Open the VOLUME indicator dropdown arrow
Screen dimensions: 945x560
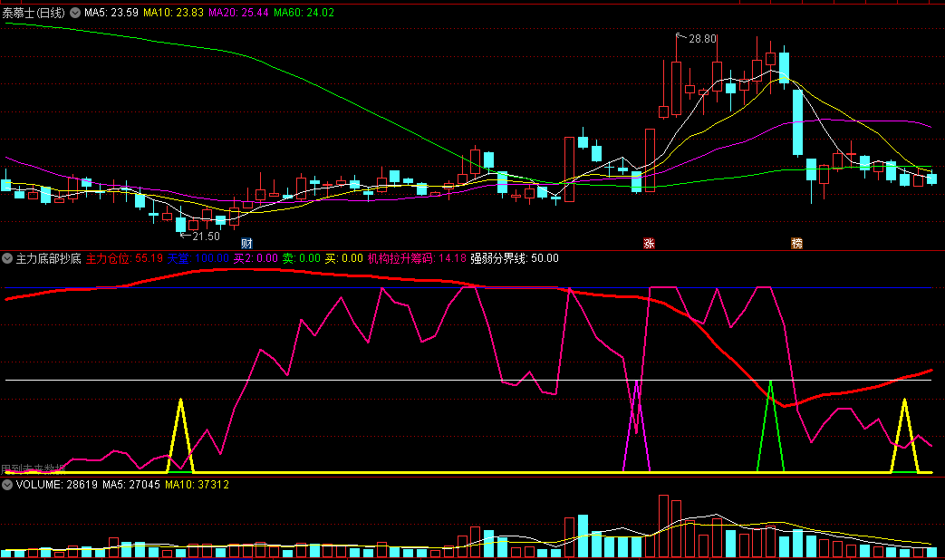pyautogui.click(x=7, y=485)
